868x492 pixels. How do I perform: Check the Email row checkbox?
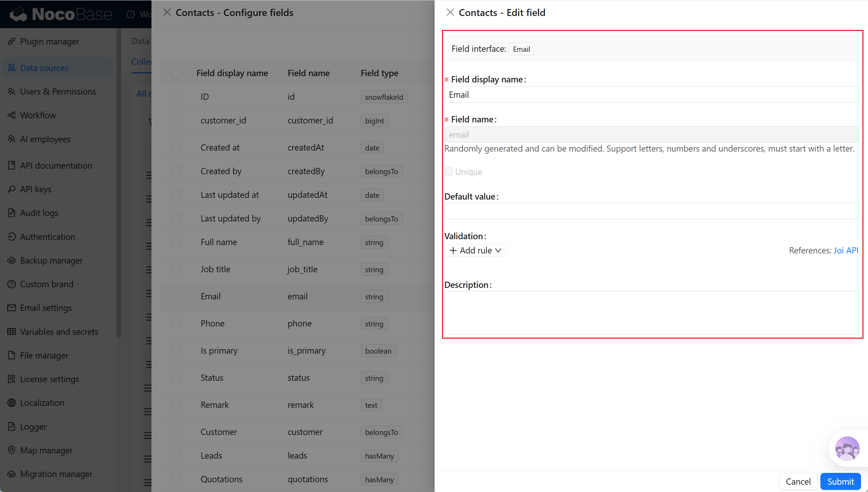coord(177,296)
